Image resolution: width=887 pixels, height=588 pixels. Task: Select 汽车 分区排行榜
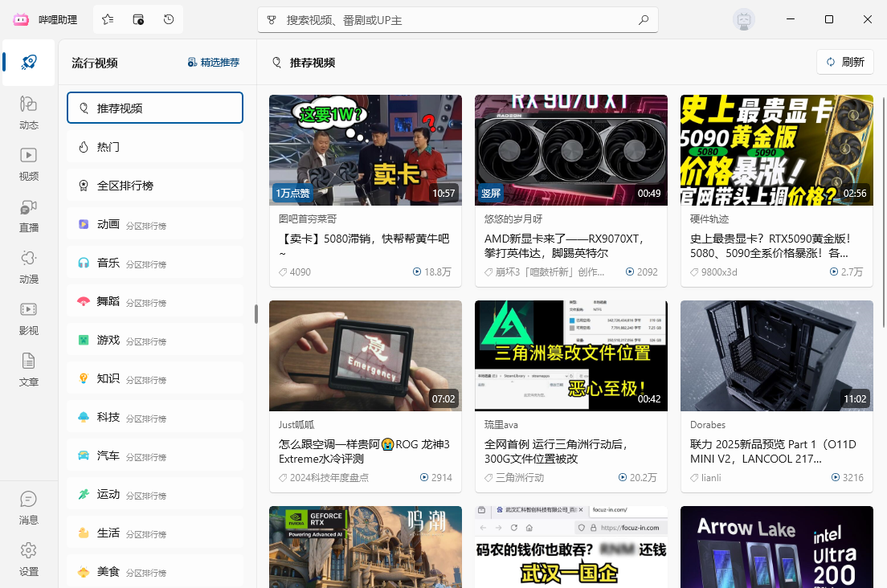click(x=155, y=455)
